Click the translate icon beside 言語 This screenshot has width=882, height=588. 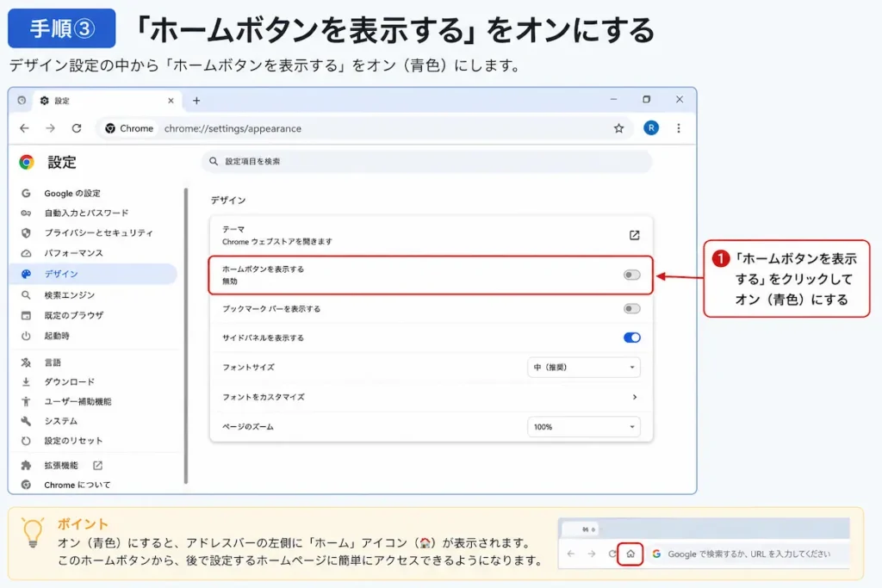point(26,362)
